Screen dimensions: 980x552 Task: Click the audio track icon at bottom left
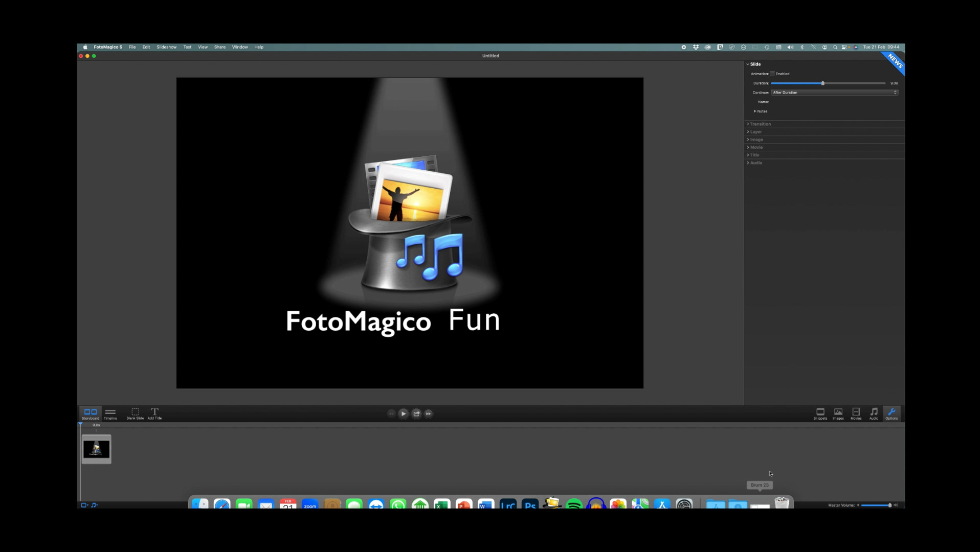(94, 505)
